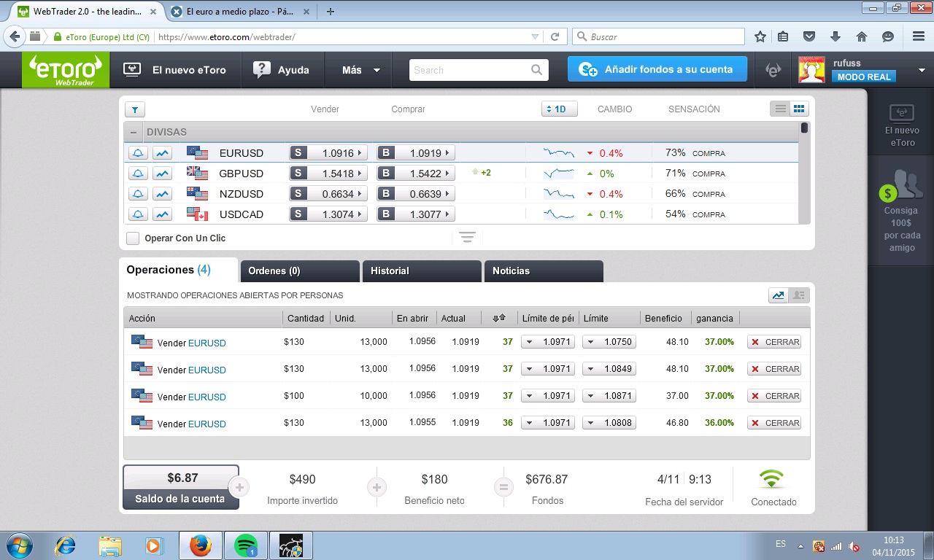Set a price alert bell for USDCAD

(139, 214)
